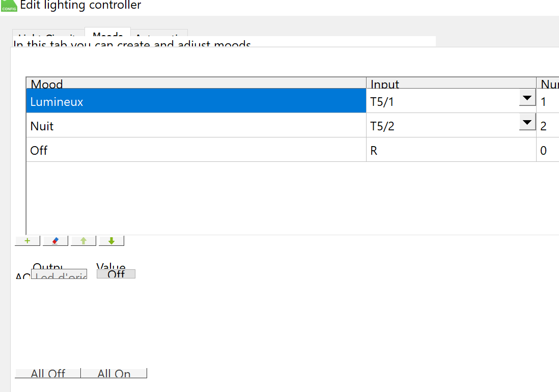Image resolution: width=559 pixels, height=392 pixels.
Task: Toggle the Off value button
Action: click(x=116, y=274)
